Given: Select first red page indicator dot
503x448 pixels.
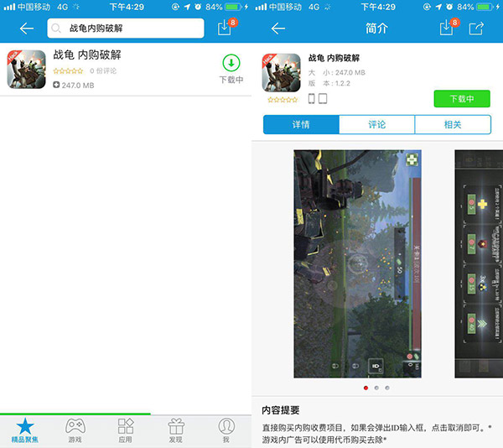Looking at the screenshot, I should [366, 388].
